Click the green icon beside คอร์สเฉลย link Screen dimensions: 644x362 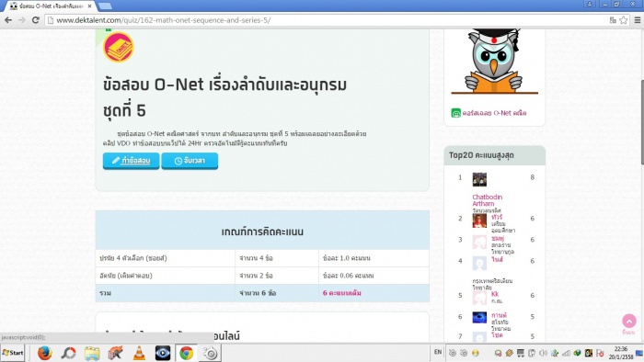pos(456,113)
